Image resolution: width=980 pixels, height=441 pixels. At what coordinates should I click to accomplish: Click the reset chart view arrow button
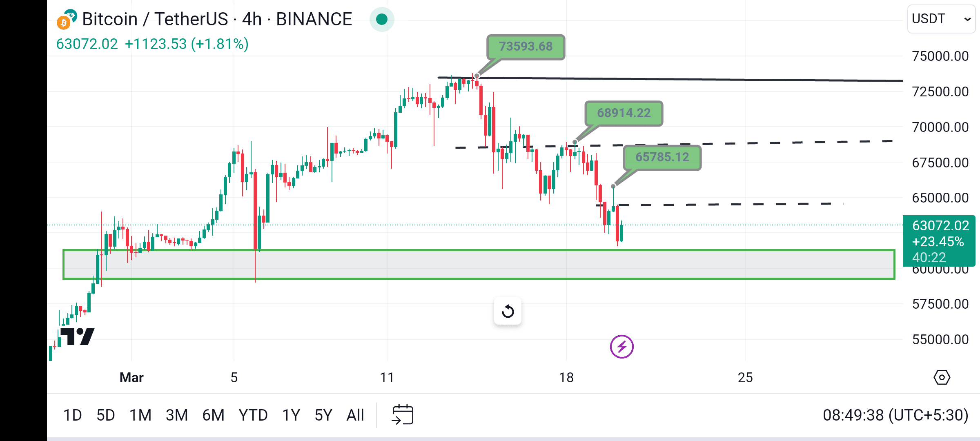click(508, 311)
